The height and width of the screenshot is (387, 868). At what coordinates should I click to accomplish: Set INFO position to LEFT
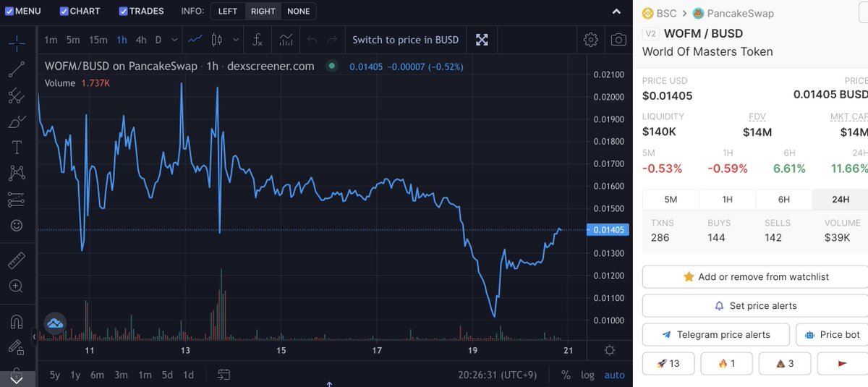[x=228, y=11]
